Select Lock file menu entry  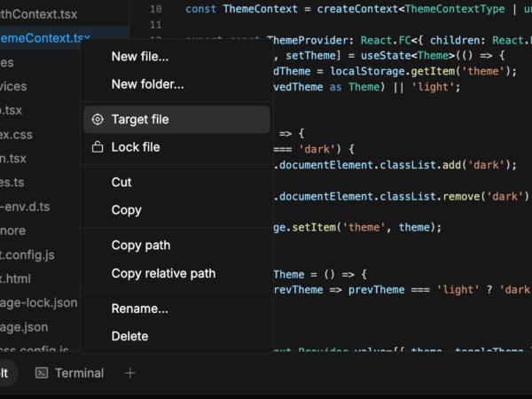[176, 147]
